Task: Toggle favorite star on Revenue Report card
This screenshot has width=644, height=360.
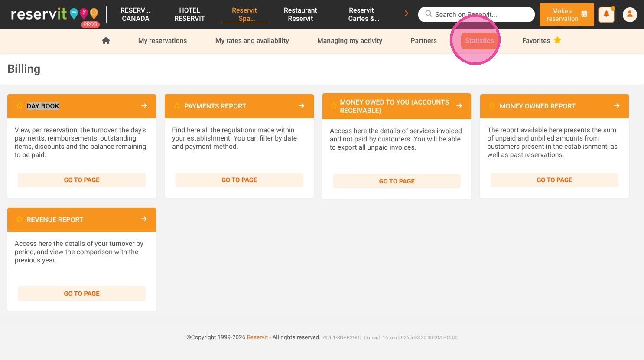Action: point(20,219)
